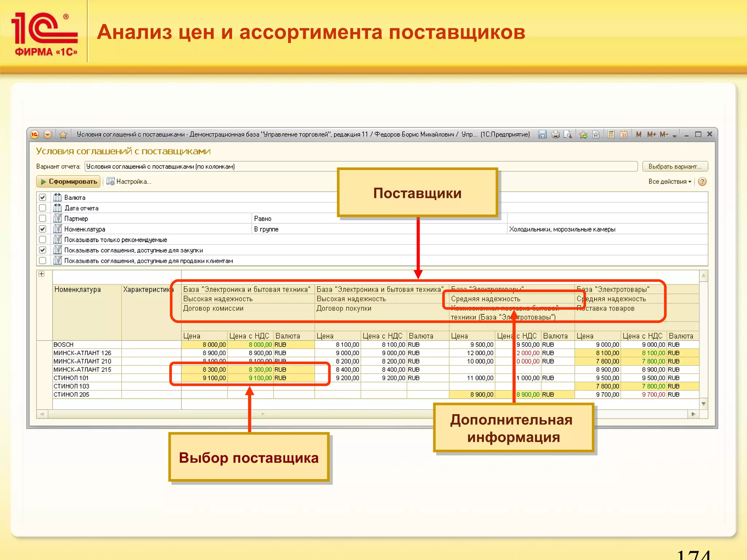Open help with the question mark icon
The image size is (747, 560).
(x=702, y=182)
